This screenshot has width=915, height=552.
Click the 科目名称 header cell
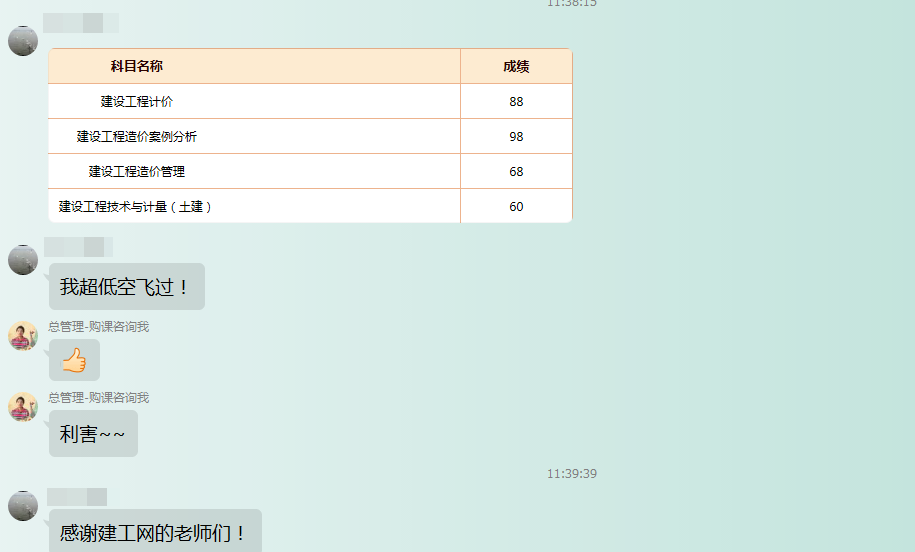click(x=137, y=67)
